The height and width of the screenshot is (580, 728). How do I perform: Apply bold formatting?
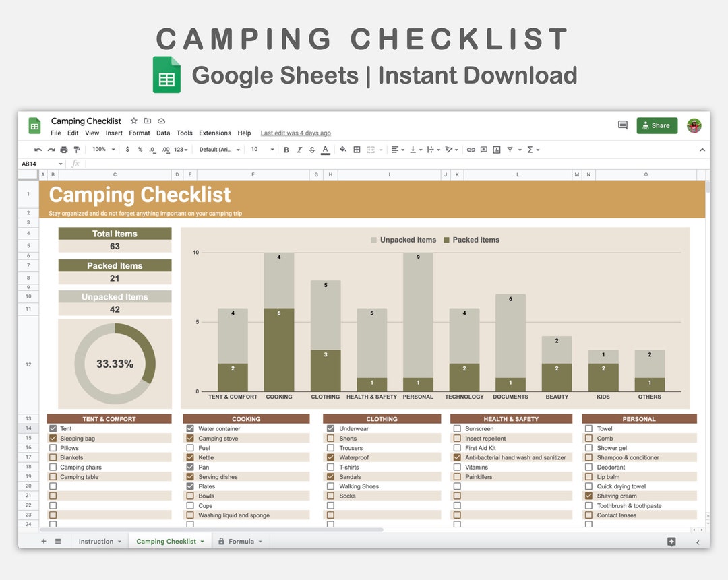(x=285, y=149)
